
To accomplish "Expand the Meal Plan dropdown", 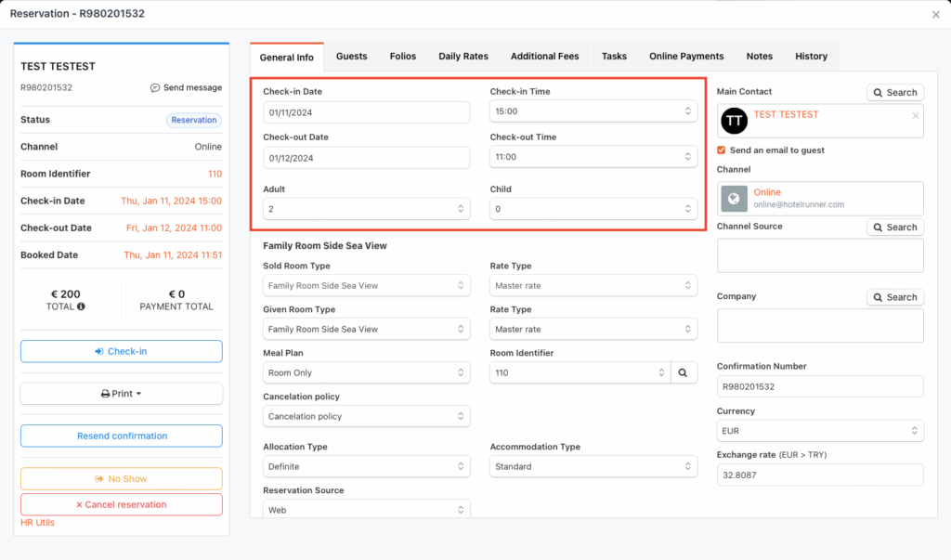I will pos(366,372).
